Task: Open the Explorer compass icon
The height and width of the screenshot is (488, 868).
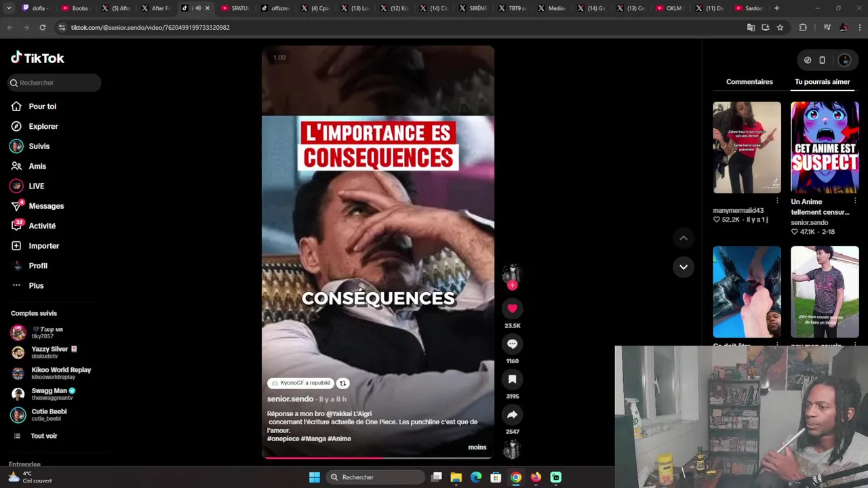Action: (x=16, y=126)
